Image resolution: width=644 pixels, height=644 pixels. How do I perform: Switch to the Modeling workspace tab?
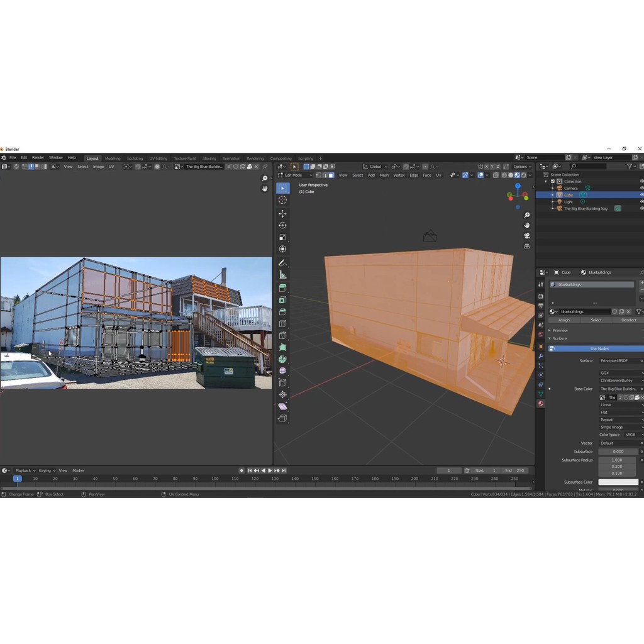113,158
